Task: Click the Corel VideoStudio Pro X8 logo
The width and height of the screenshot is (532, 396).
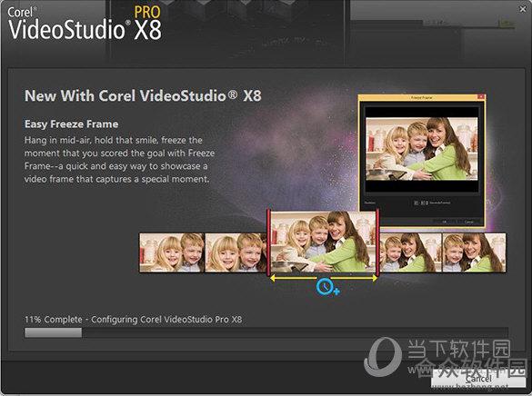Action: (85, 23)
